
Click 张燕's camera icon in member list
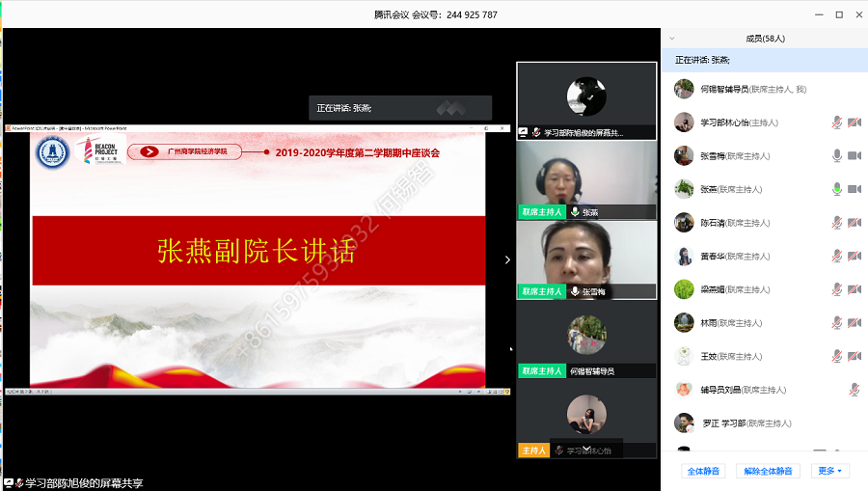pyautogui.click(x=854, y=189)
